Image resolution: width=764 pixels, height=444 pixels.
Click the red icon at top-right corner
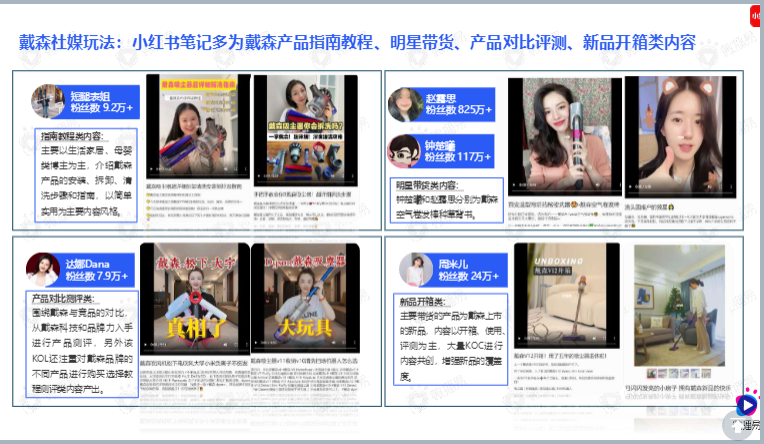click(x=756, y=16)
